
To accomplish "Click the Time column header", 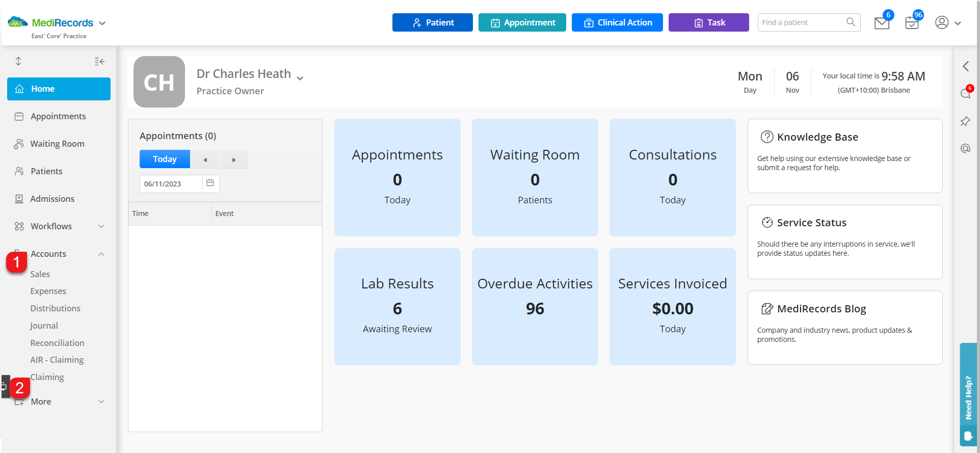I will (x=170, y=214).
